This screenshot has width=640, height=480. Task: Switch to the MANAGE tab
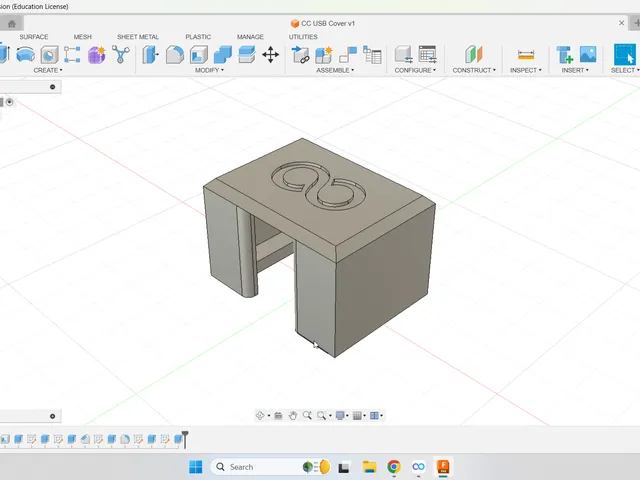[250, 37]
